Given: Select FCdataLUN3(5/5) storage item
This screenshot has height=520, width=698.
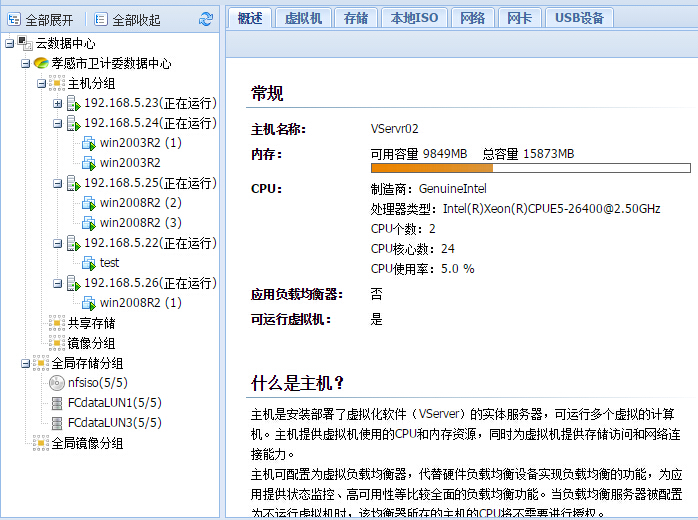Looking at the screenshot, I should point(114,423).
